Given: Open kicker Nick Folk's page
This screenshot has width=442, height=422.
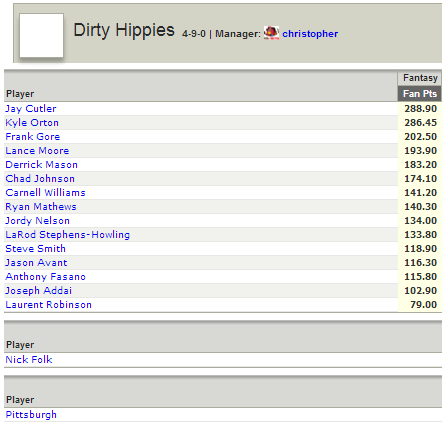Looking at the screenshot, I should click(x=29, y=360).
